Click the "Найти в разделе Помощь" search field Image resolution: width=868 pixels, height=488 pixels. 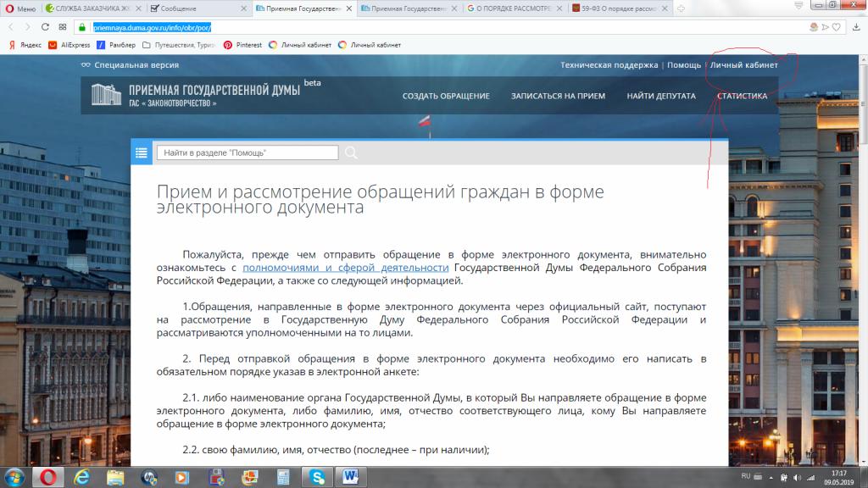(248, 152)
